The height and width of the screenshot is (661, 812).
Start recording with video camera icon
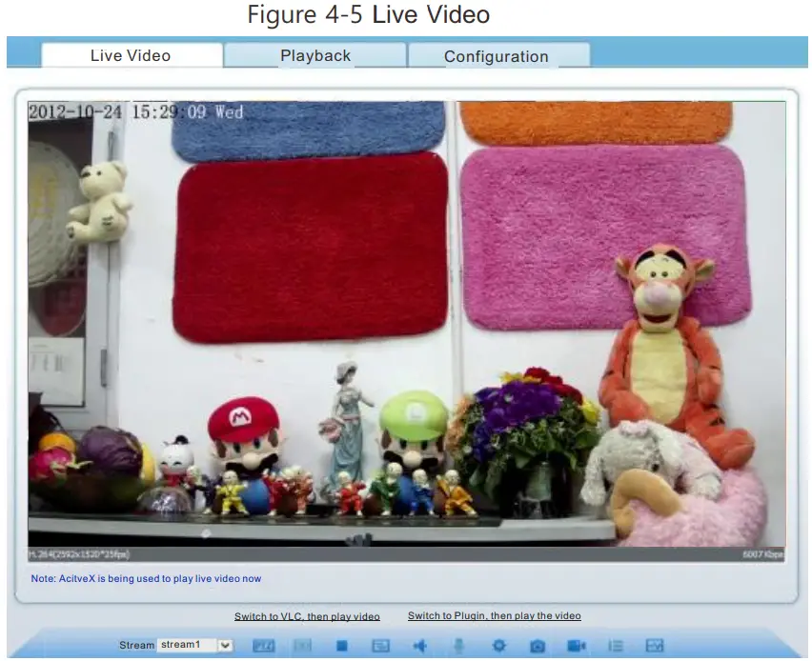pos(577,646)
